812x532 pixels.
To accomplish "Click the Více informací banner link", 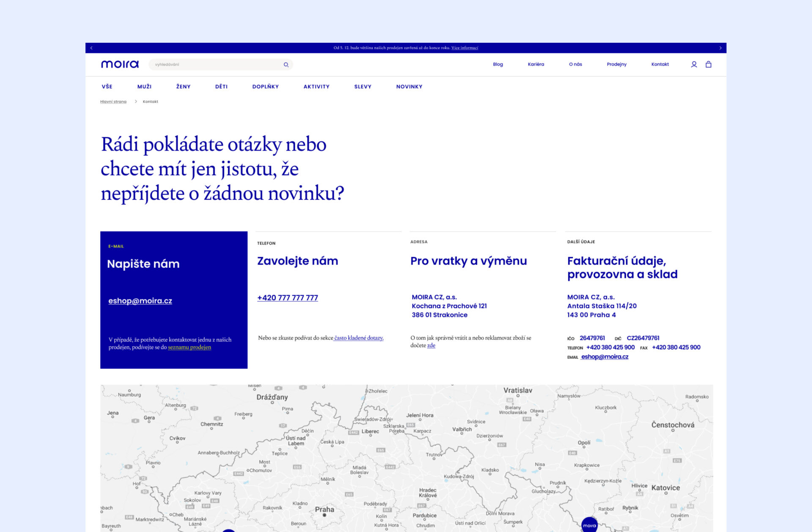I will point(464,48).
